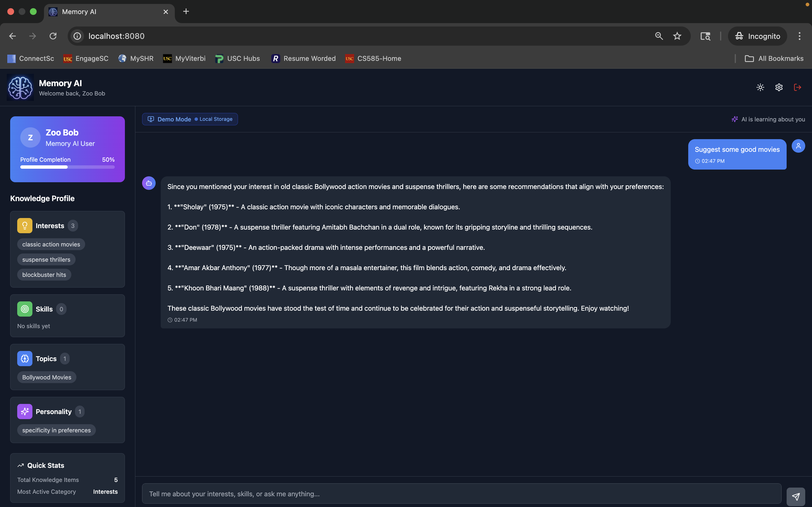Click the green Skills target icon
The height and width of the screenshot is (507, 812).
click(25, 309)
